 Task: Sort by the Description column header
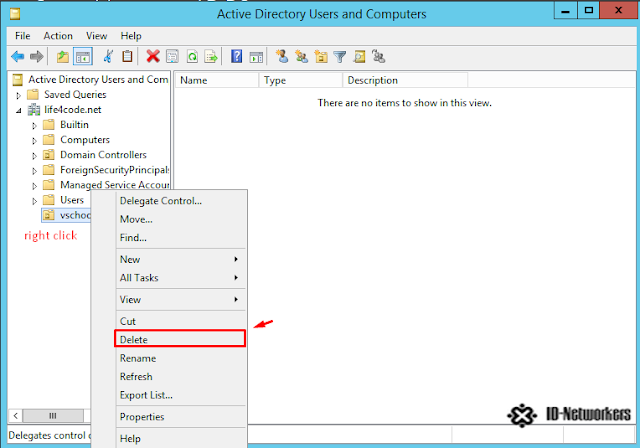(405, 80)
